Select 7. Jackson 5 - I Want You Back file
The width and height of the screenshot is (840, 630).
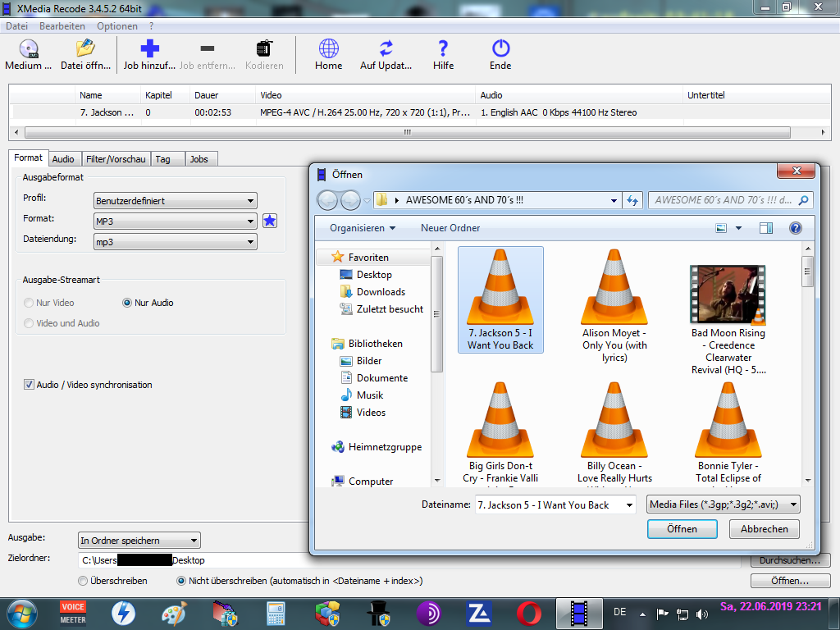[x=500, y=300]
